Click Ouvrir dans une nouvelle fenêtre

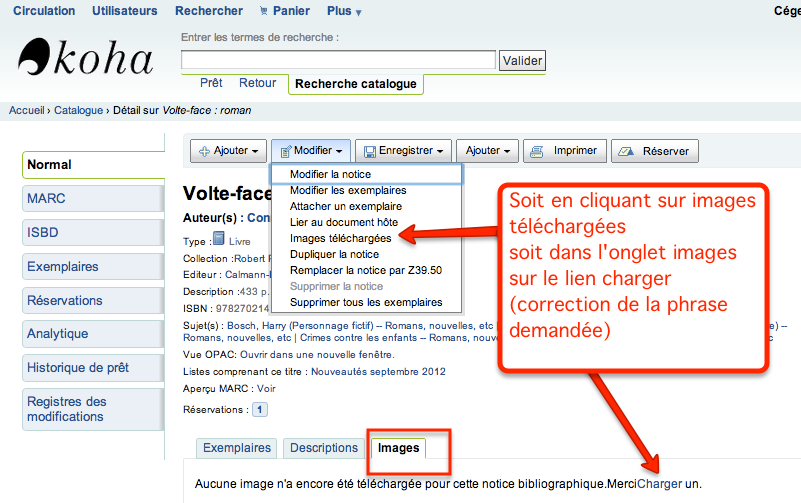317,355
